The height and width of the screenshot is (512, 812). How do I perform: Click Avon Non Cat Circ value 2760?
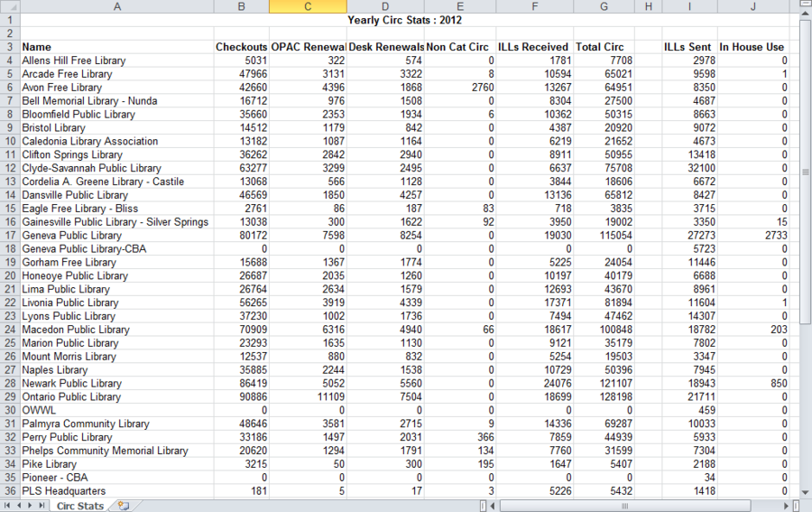[460, 88]
